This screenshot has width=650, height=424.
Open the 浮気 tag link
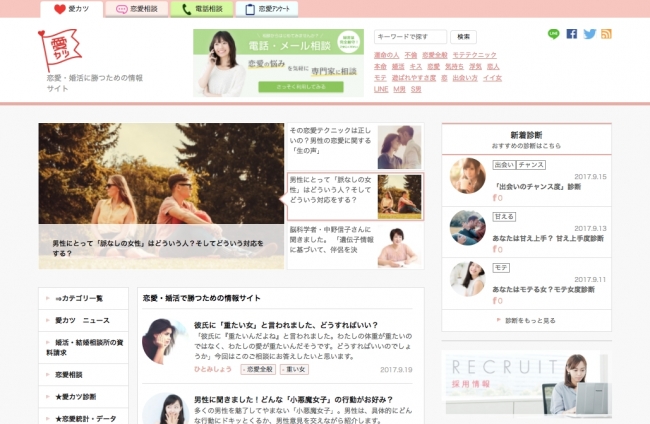point(475,66)
